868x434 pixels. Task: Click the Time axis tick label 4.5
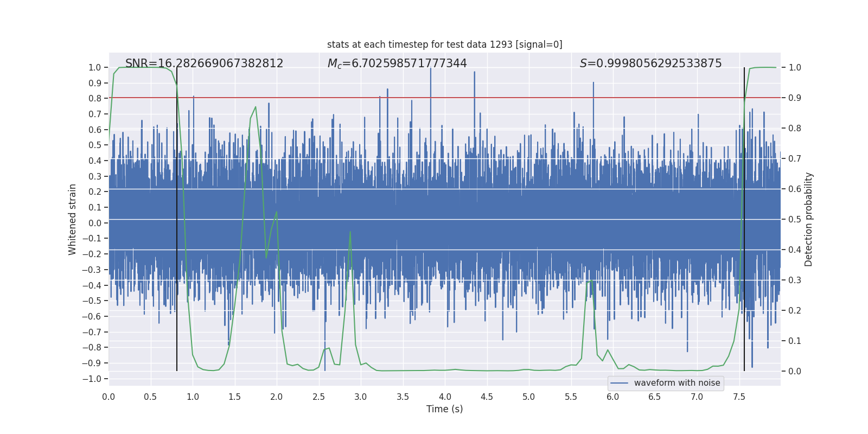coord(487,397)
